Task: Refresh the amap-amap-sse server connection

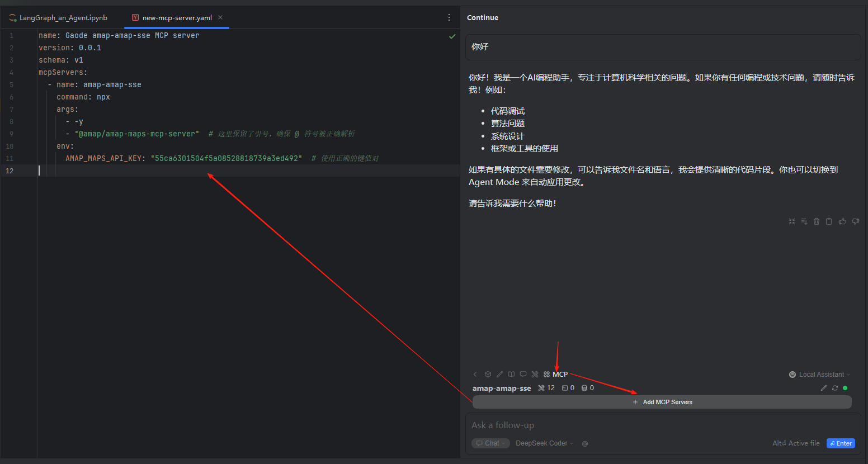Action: click(x=835, y=388)
